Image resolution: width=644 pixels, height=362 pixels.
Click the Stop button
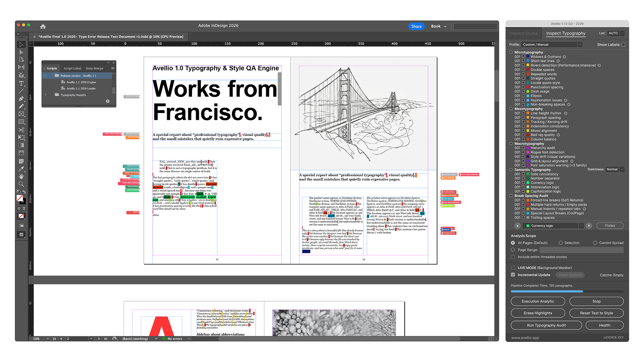click(597, 301)
